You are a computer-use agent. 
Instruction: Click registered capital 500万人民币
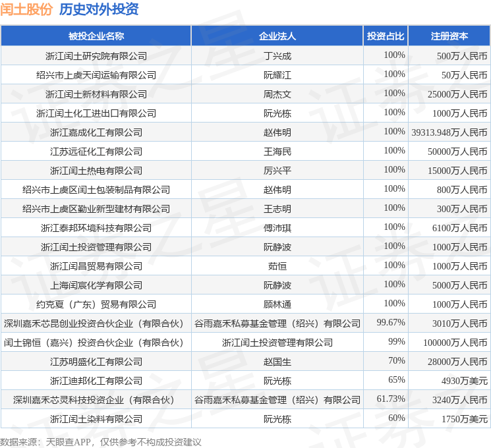pos(462,56)
